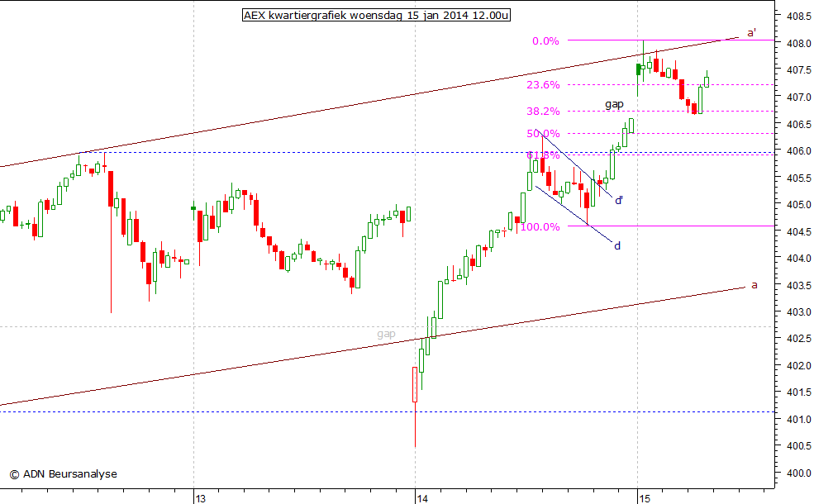
Task: Click the 401.5 price axis value
Action: click(x=798, y=392)
